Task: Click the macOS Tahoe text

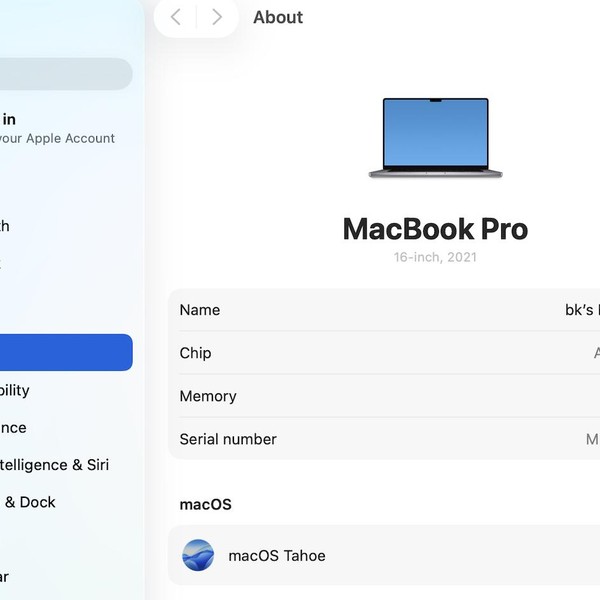Action: (x=277, y=556)
